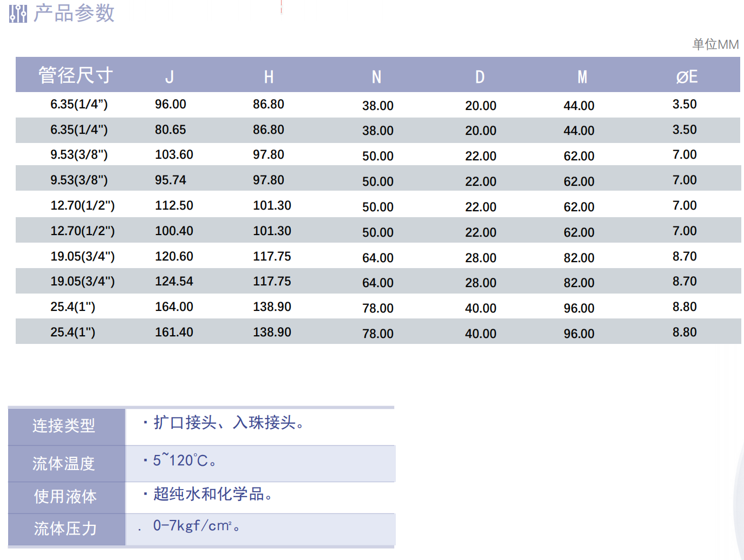Select ØE value 7.00 in the J 103.60 row
744x560 pixels.
click(684, 154)
